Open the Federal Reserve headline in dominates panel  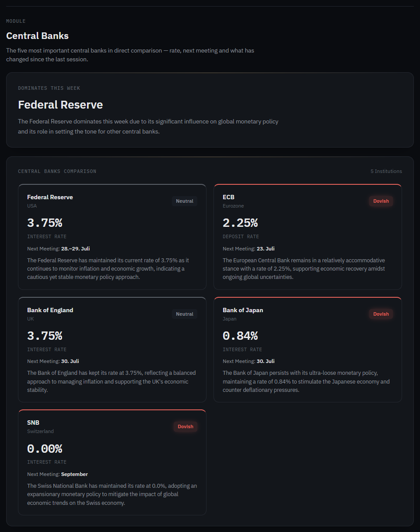click(x=60, y=105)
